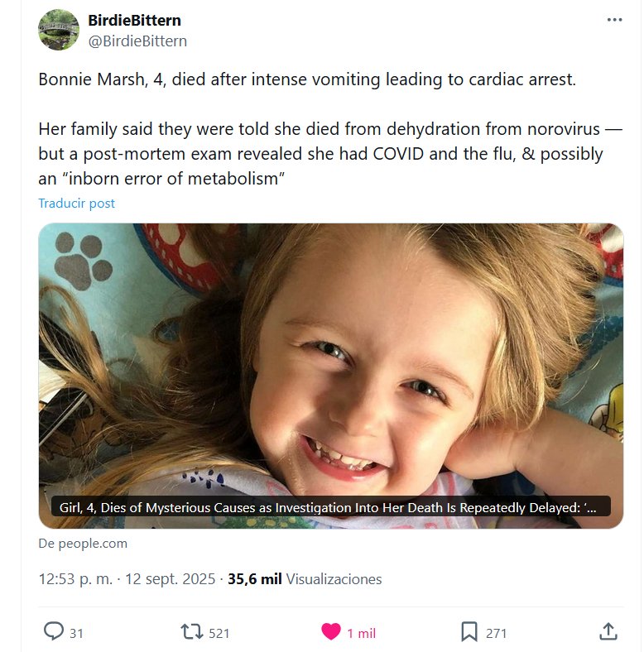Click the reply speech bubble icon
This screenshot has height=652, width=644.
point(53,632)
